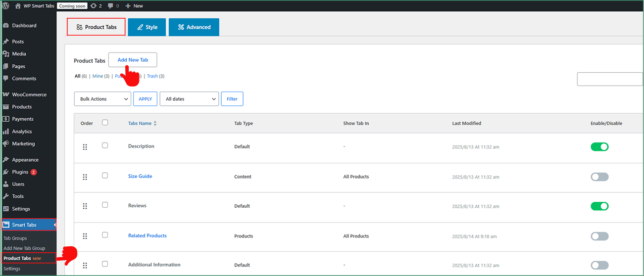Filter by the Trash (3) link
The height and width of the screenshot is (276, 644).
155,76
